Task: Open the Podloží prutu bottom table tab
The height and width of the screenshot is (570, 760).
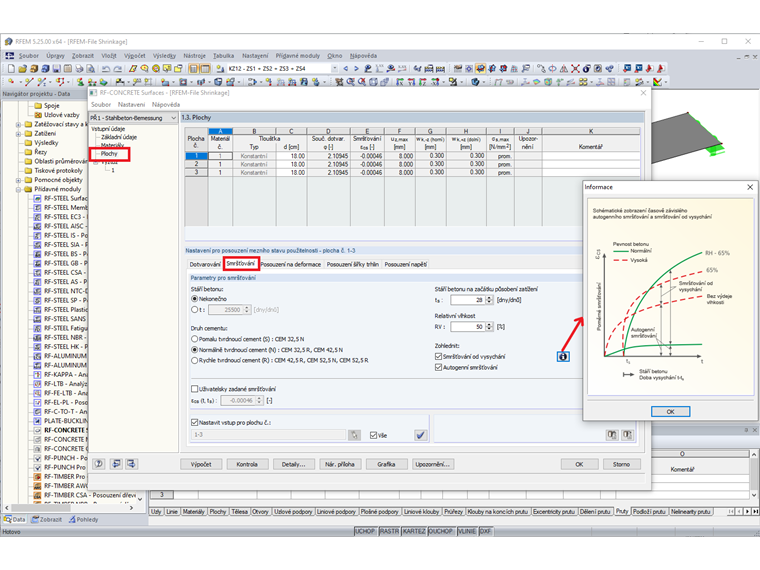Action: (649, 512)
